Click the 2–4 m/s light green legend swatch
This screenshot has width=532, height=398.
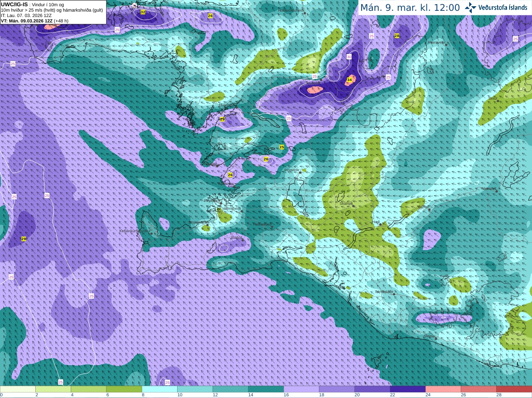(53, 389)
